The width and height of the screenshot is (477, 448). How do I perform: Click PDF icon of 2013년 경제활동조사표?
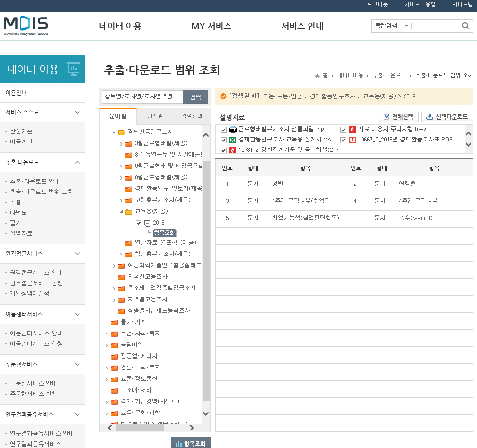tap(352, 140)
